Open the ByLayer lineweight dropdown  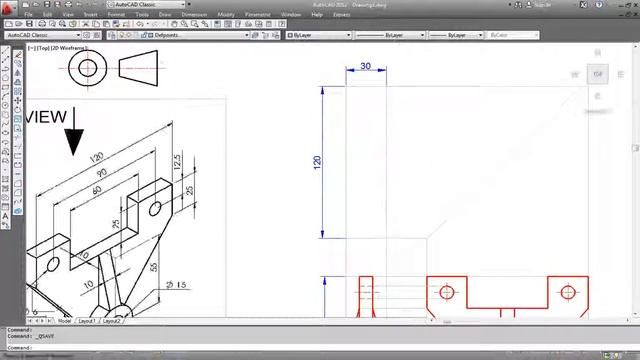456,35
